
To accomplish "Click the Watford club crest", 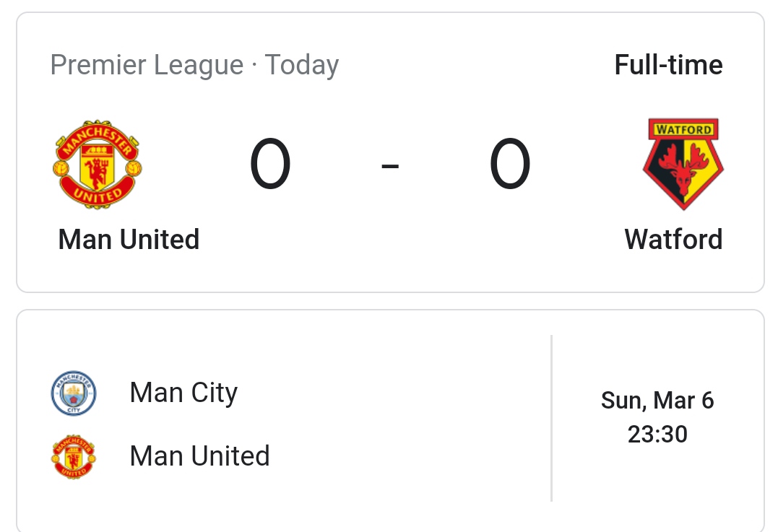I will [683, 164].
